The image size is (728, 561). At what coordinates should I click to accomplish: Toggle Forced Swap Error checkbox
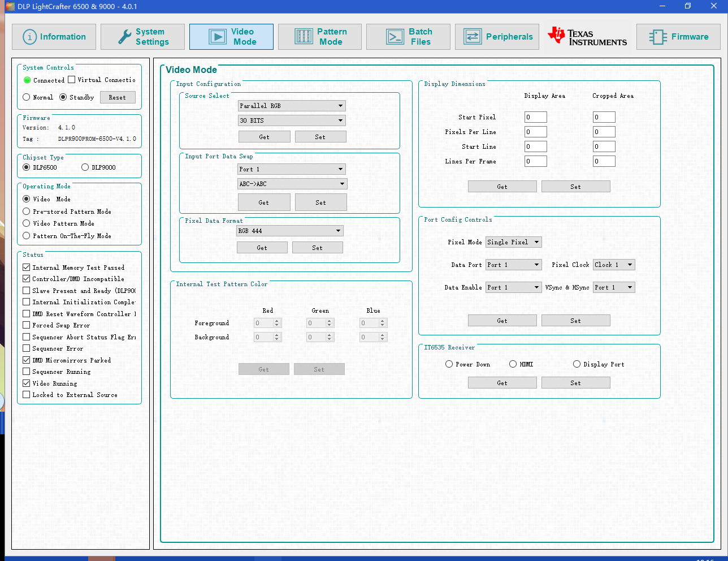click(x=27, y=325)
